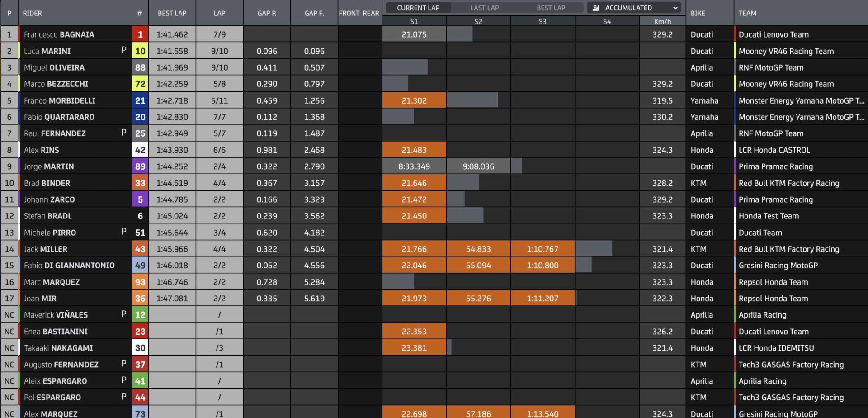Click the S1 time 21.075
The width and height of the screenshot is (868, 418).
[x=414, y=34]
